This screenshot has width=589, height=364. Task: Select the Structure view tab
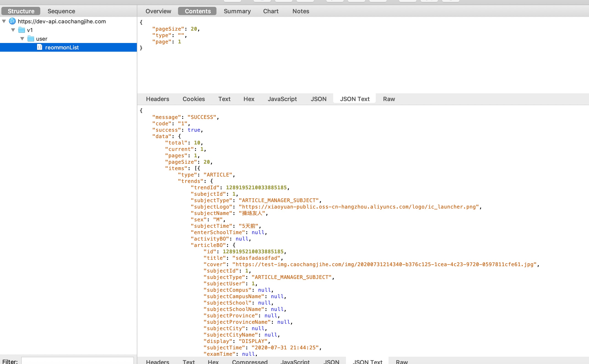pyautogui.click(x=21, y=11)
